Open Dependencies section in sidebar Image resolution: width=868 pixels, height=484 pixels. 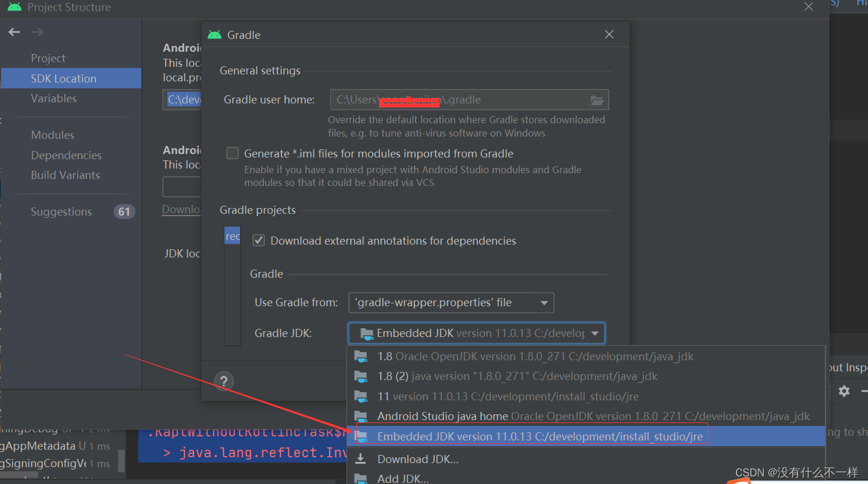click(66, 155)
